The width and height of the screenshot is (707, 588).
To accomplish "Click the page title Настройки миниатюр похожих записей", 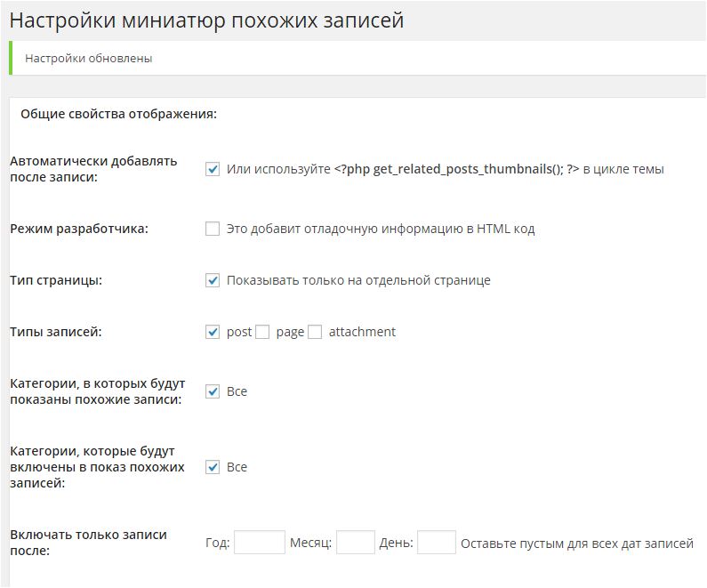I will 206,20.
